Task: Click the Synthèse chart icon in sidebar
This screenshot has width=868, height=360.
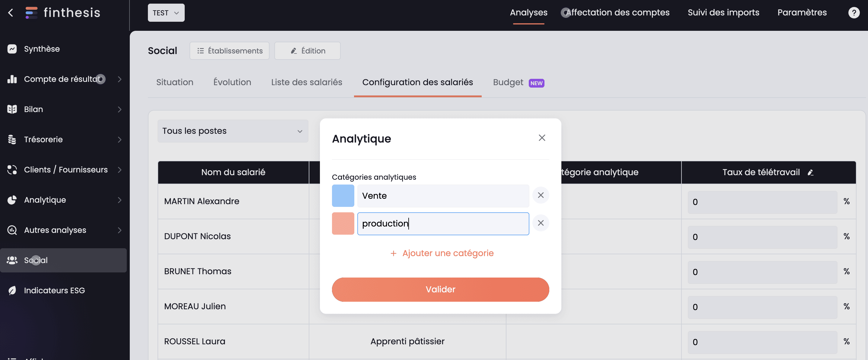Action: 12,49
